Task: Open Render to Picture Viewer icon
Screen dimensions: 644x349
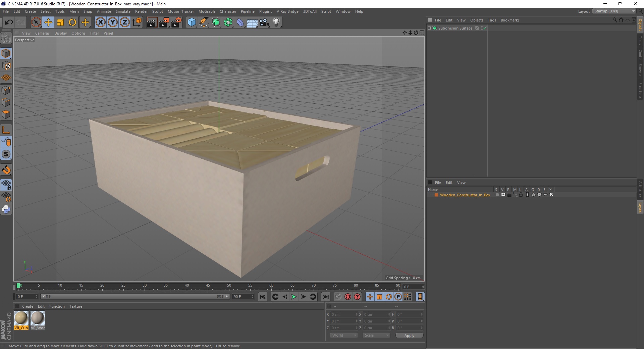Action: coord(164,22)
